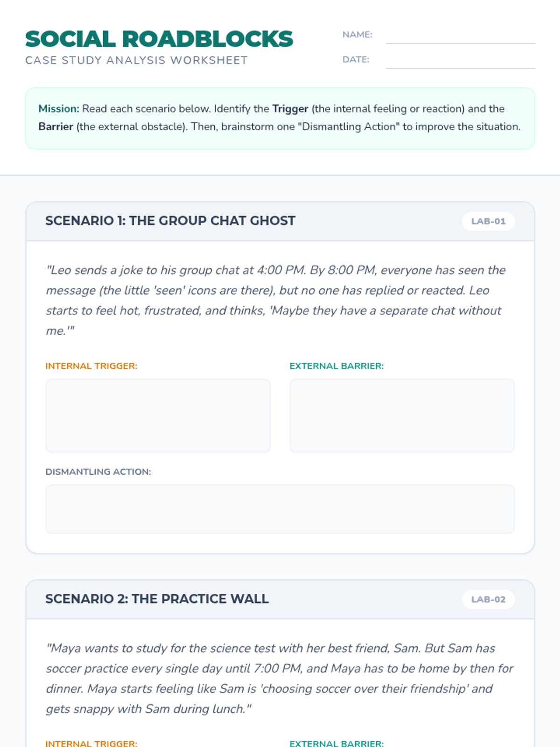Image resolution: width=560 pixels, height=747 pixels.
Task: Click Scenario 1: The Group Chat Ghost heading
Action: [170, 221]
